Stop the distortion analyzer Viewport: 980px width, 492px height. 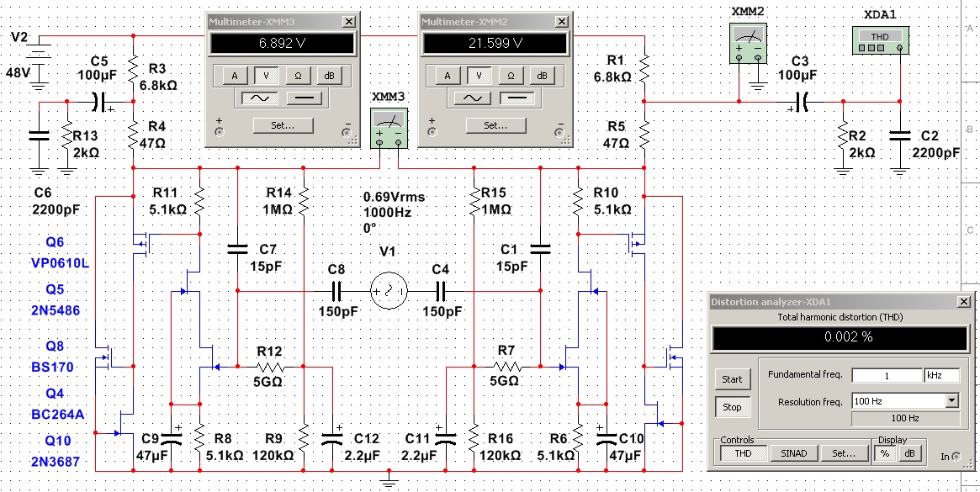click(732, 407)
